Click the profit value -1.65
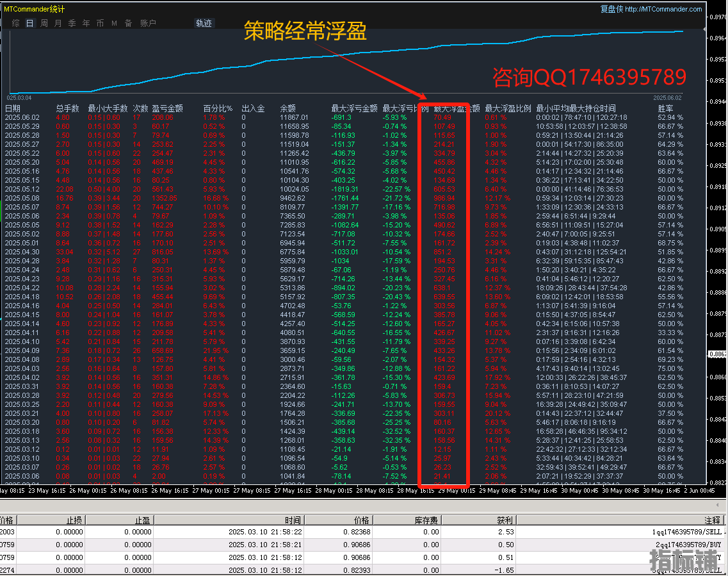The height and width of the screenshot is (576, 728). coord(504,570)
